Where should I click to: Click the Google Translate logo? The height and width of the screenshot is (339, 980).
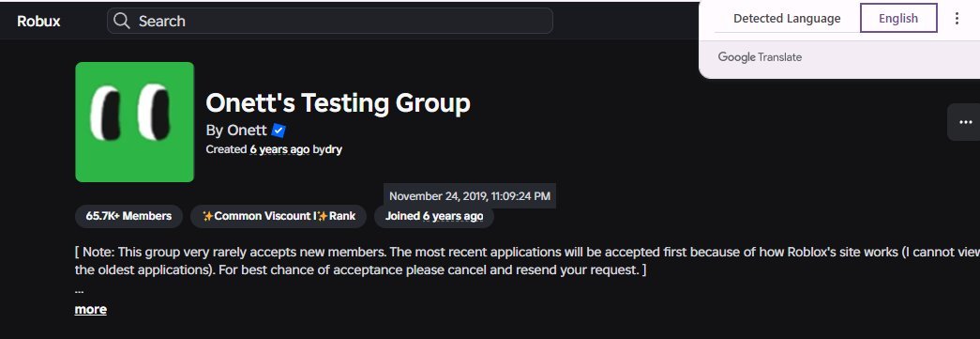[x=760, y=57]
